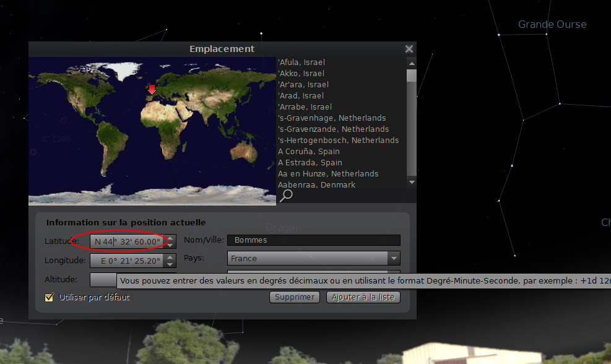Click the Latitude input field

(x=128, y=241)
